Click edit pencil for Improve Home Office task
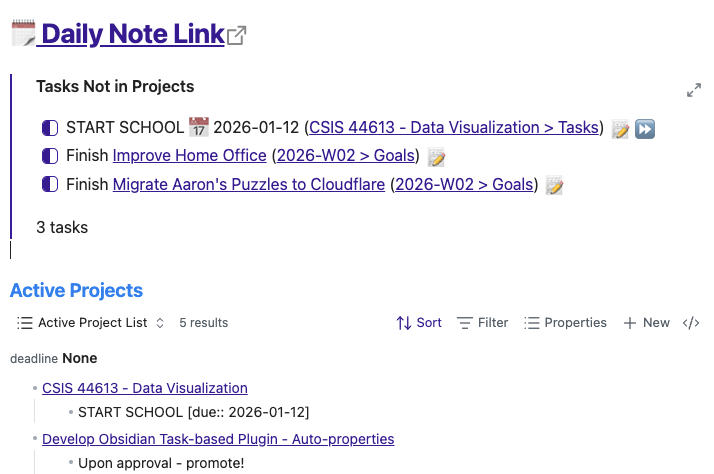This screenshot has height=474, width=714. click(x=436, y=157)
